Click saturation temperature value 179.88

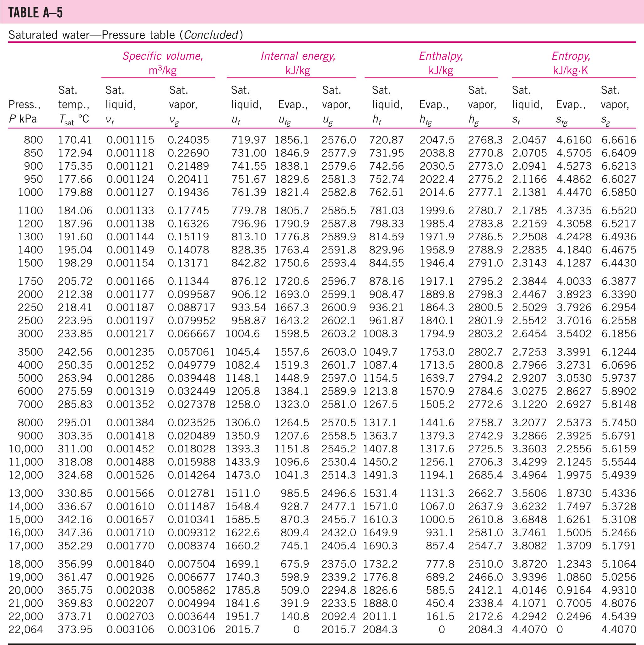[75, 192]
